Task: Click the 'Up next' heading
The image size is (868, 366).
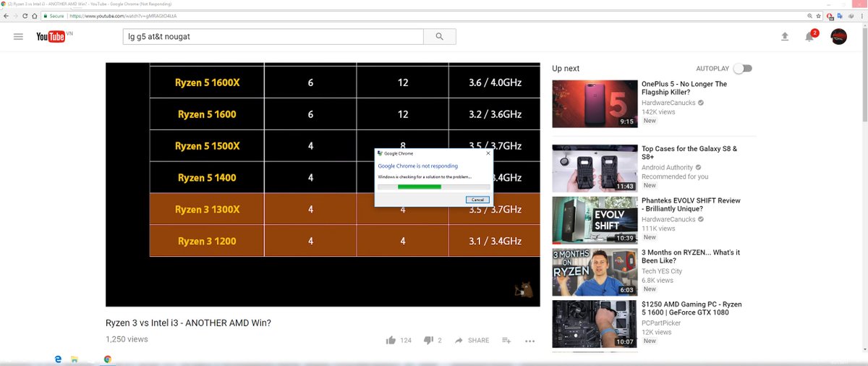Action: click(566, 68)
